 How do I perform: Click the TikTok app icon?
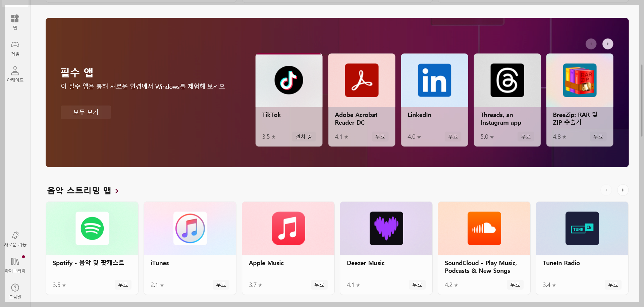(x=289, y=80)
